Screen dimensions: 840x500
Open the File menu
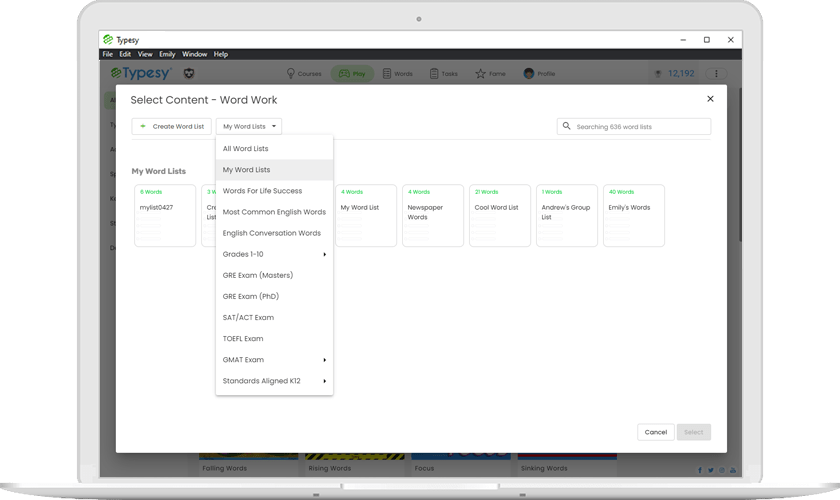(x=108, y=54)
